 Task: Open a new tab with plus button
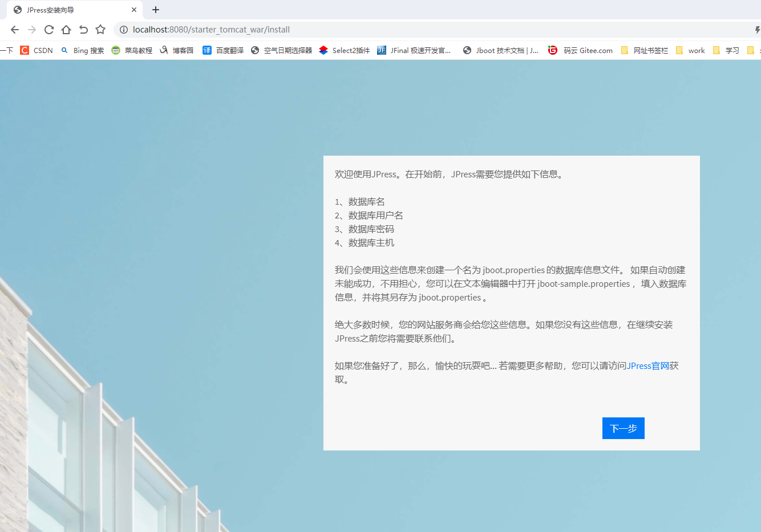156,10
